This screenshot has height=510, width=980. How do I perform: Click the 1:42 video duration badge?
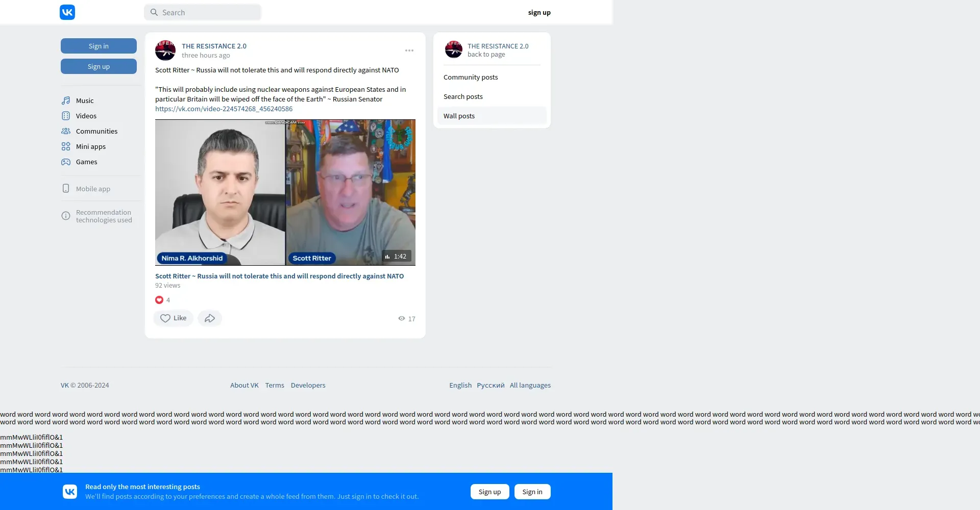click(x=397, y=256)
